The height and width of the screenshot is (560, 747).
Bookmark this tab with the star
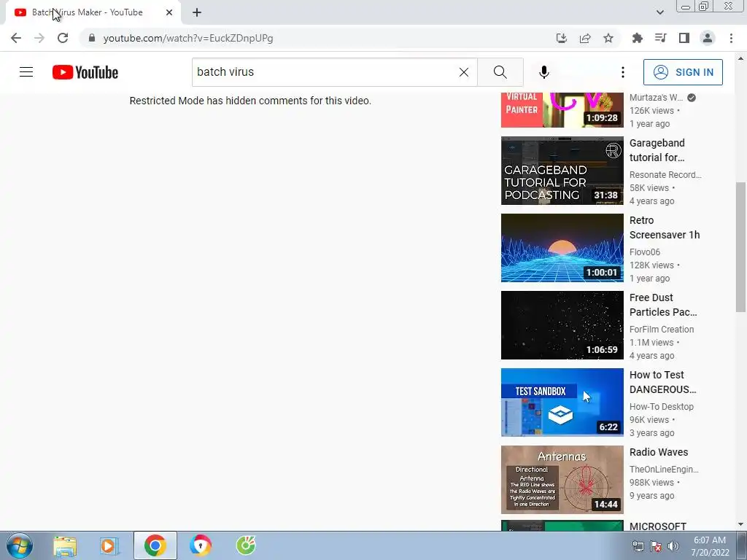pos(608,38)
